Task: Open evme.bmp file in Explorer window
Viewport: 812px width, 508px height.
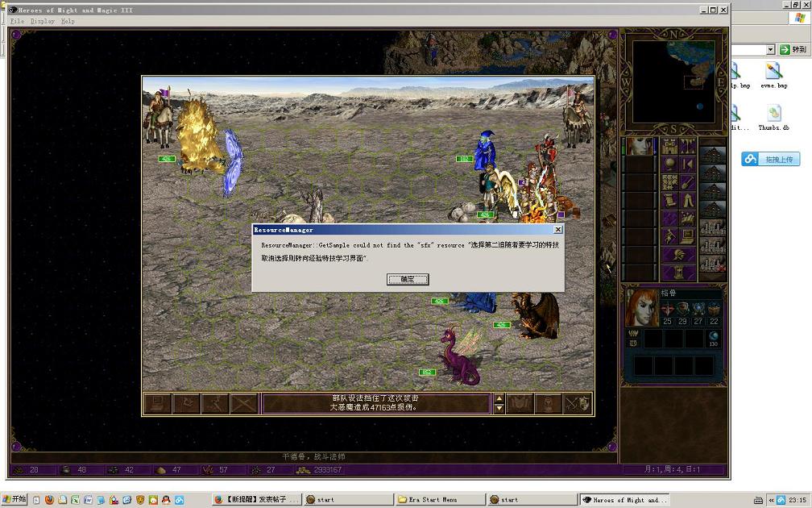Action: (x=773, y=76)
